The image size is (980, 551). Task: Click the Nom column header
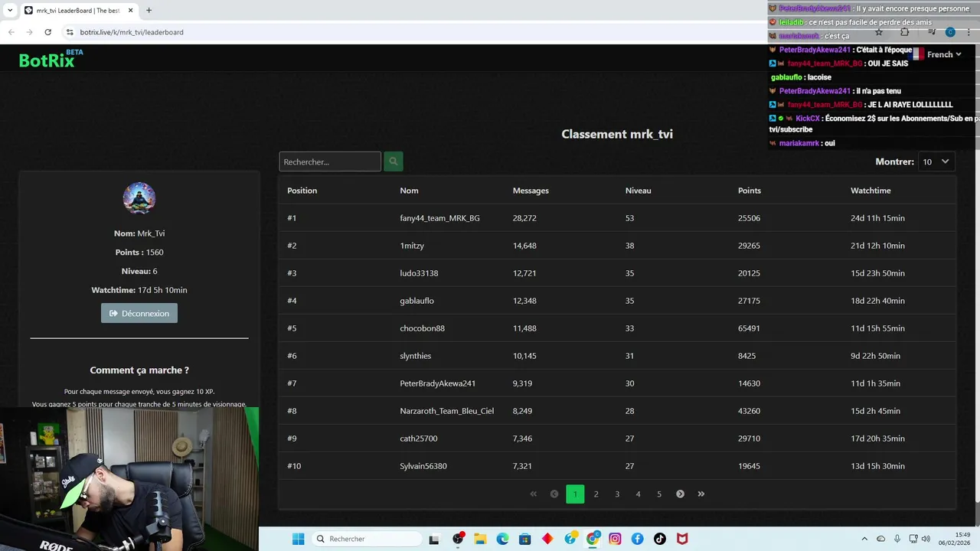pyautogui.click(x=409, y=191)
